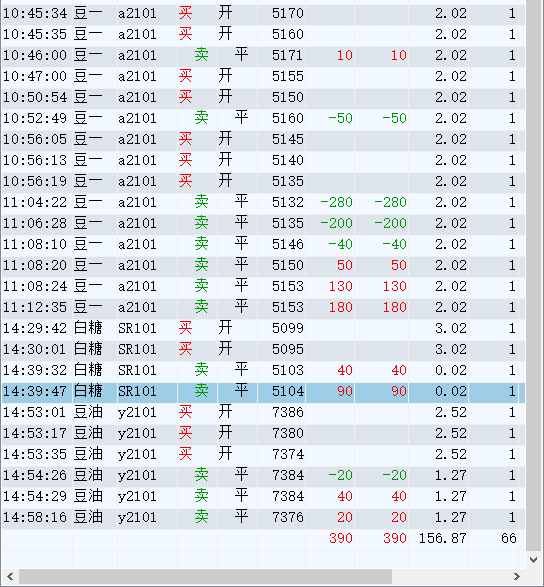Select the 11:12:35 row with 180 profit

263,307
